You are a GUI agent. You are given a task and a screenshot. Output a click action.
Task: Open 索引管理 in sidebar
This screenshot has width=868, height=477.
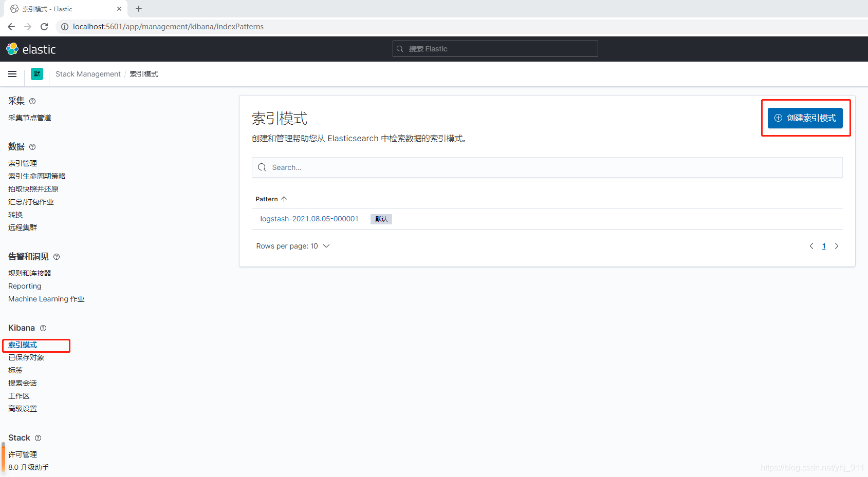23,163
